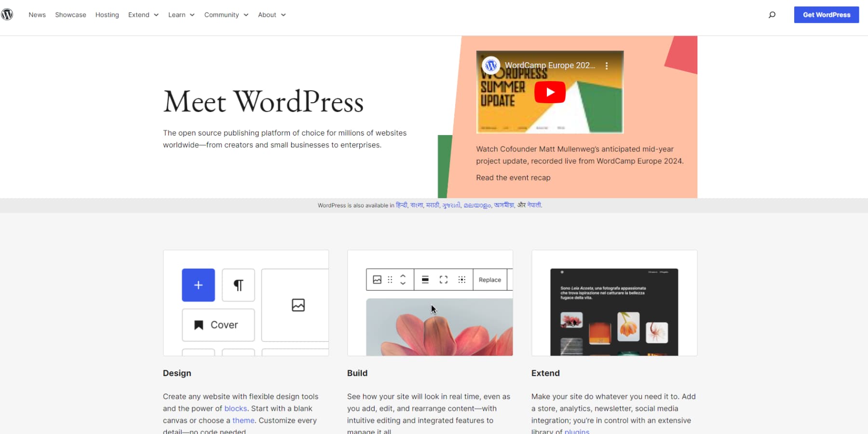The image size is (868, 434).
Task: Select the Paragraph block icon
Action: (238, 285)
